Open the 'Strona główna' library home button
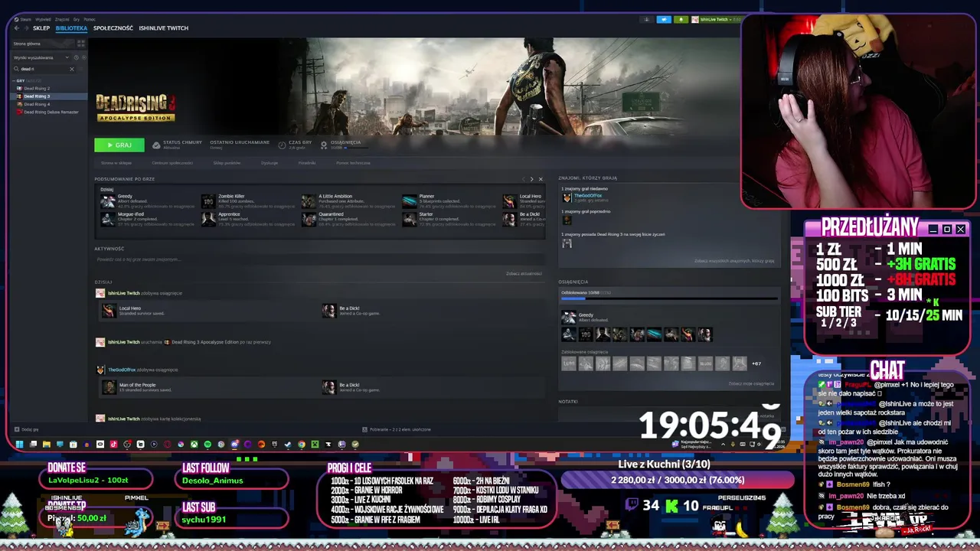980x551 pixels. [x=42, y=44]
